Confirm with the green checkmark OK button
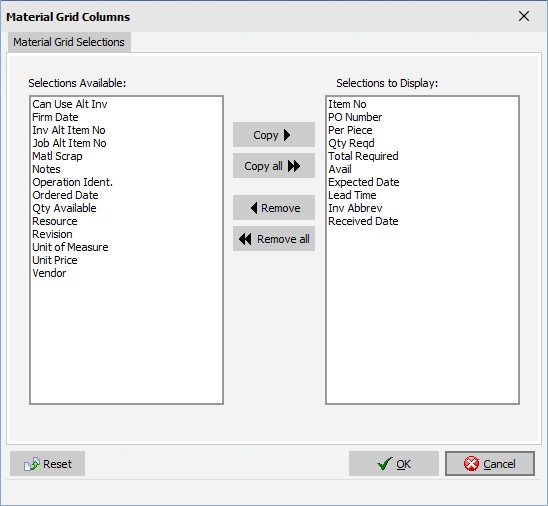Viewport: 548px width, 506px height. pos(394,464)
